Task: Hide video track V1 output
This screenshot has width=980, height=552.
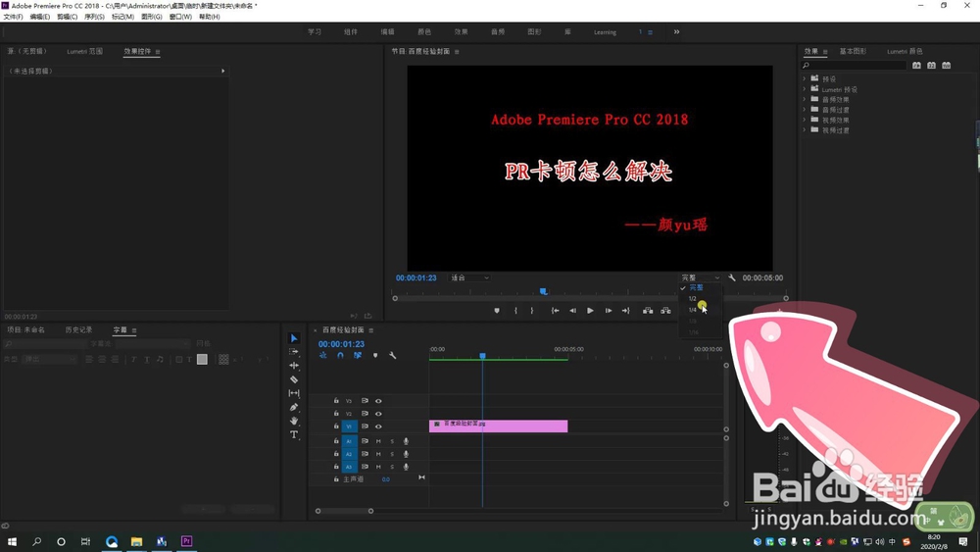Action: click(378, 427)
